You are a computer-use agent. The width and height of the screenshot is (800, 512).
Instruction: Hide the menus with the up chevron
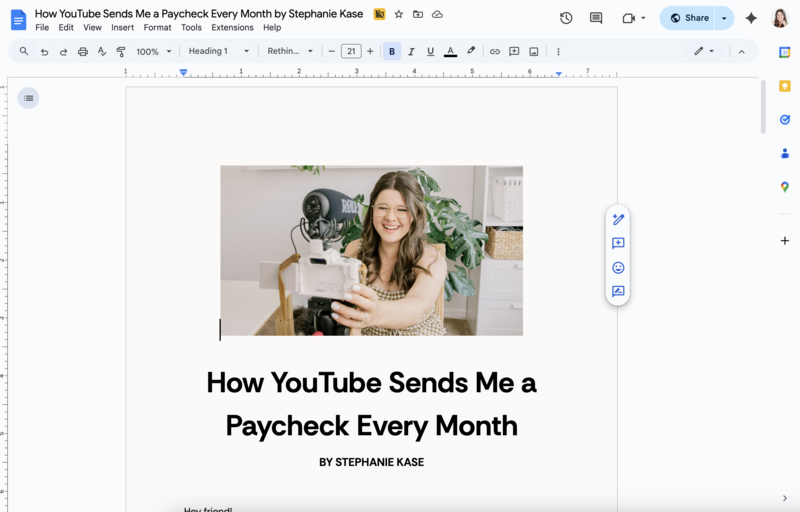(741, 52)
